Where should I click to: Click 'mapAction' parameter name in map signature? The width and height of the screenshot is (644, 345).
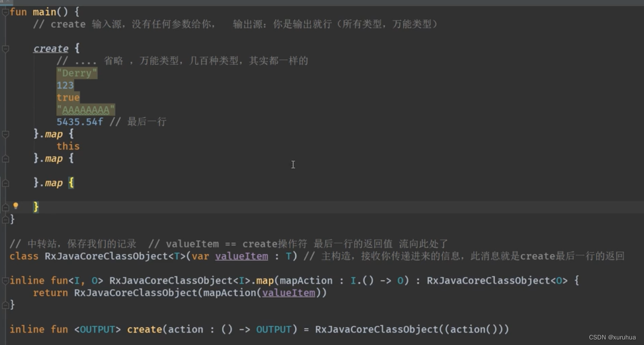[306, 281]
